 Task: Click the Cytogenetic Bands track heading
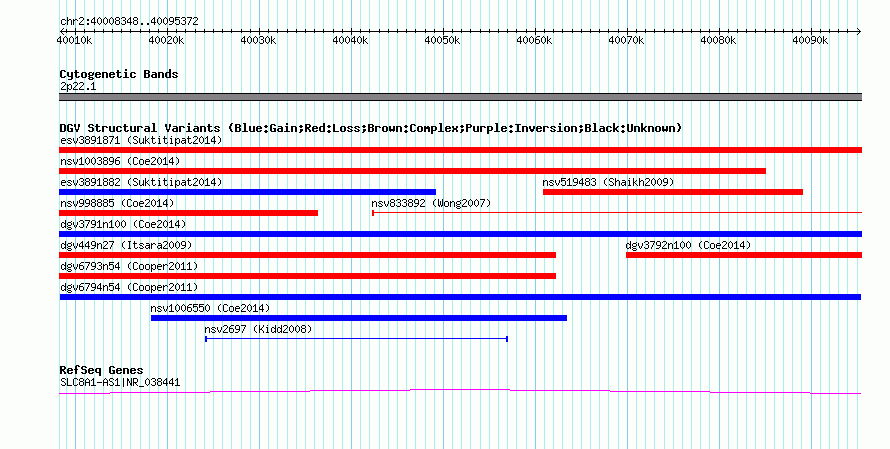click(119, 74)
